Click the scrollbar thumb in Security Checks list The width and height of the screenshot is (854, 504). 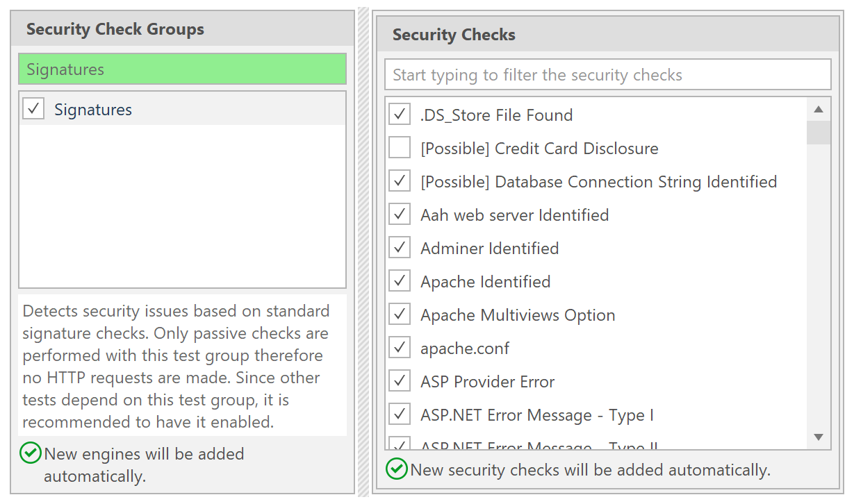click(x=819, y=132)
